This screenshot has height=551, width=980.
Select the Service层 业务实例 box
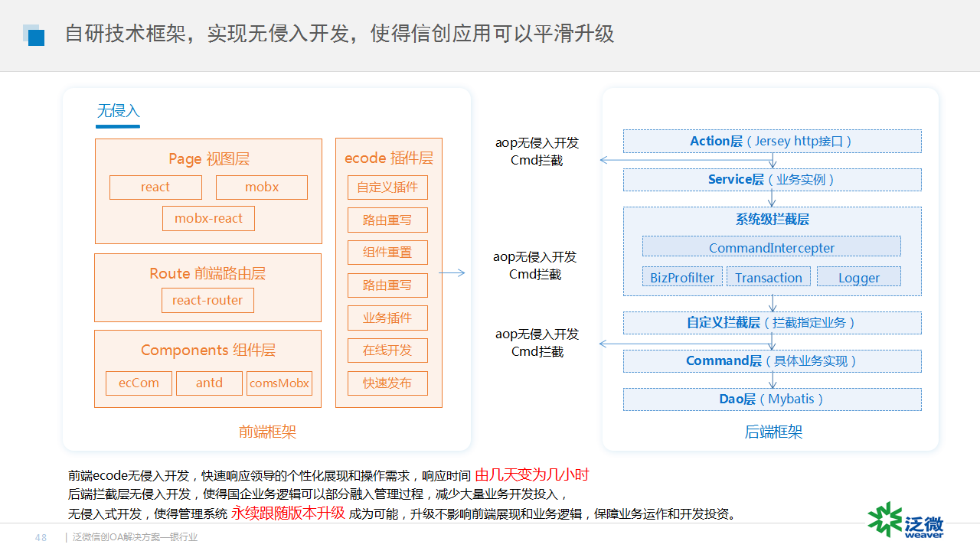(772, 180)
